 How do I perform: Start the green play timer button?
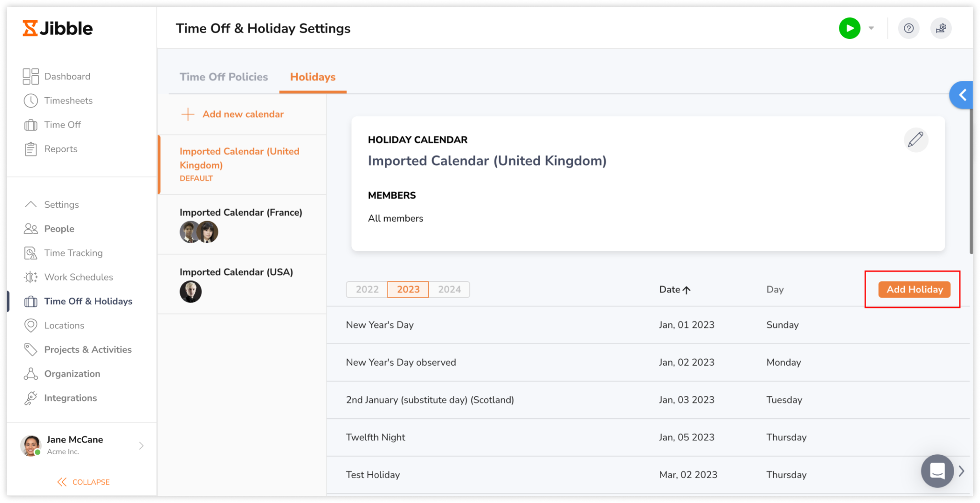pos(849,28)
